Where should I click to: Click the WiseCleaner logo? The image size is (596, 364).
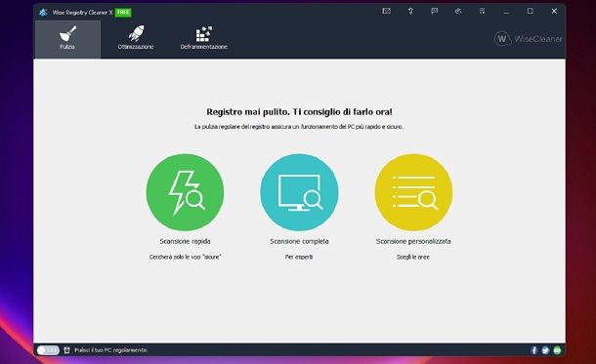pyautogui.click(x=528, y=39)
